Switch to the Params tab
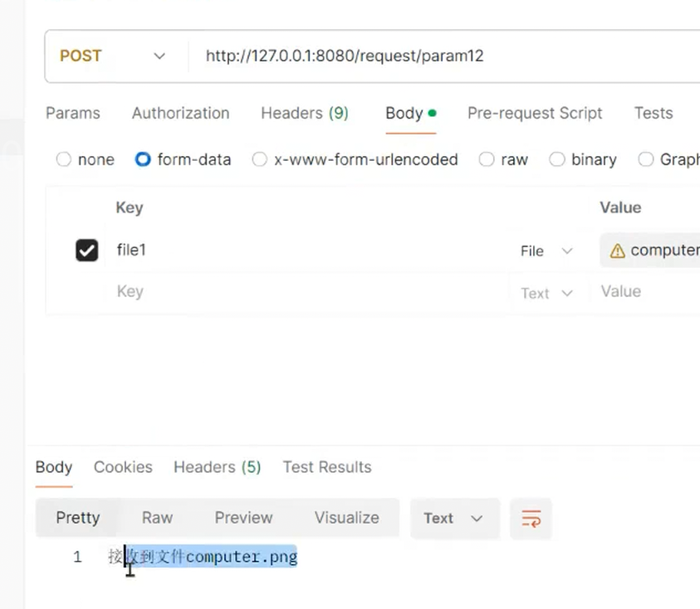 (73, 114)
